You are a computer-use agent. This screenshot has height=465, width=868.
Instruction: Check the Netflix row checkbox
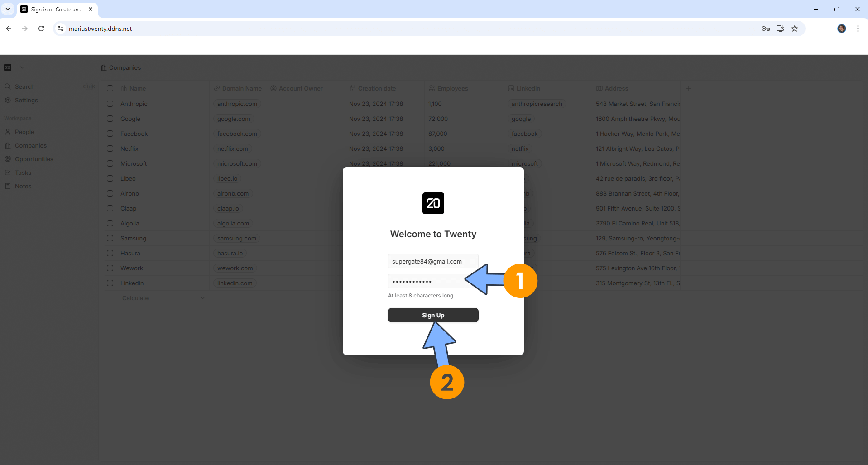pos(110,149)
